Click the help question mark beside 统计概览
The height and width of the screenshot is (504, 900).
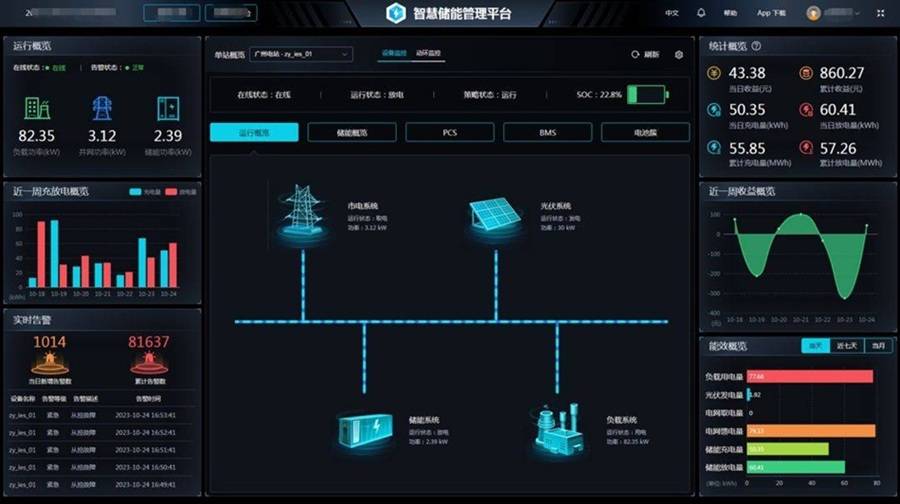pos(757,46)
